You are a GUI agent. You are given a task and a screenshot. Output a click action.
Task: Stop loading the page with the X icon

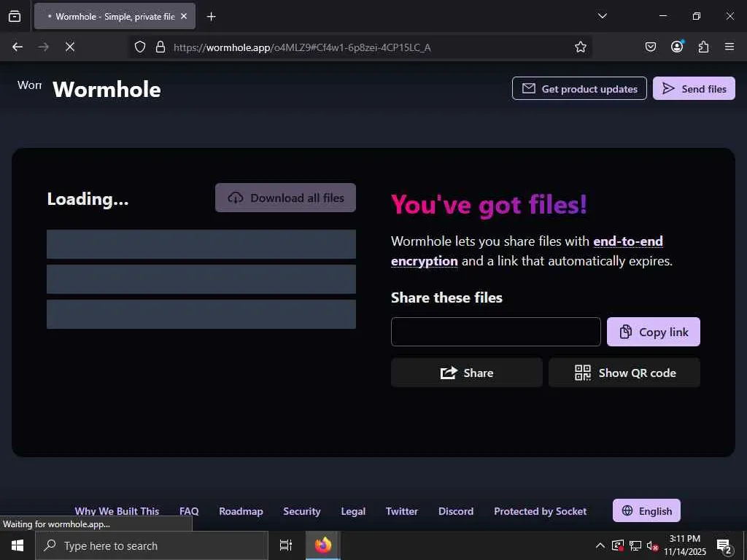(69, 47)
